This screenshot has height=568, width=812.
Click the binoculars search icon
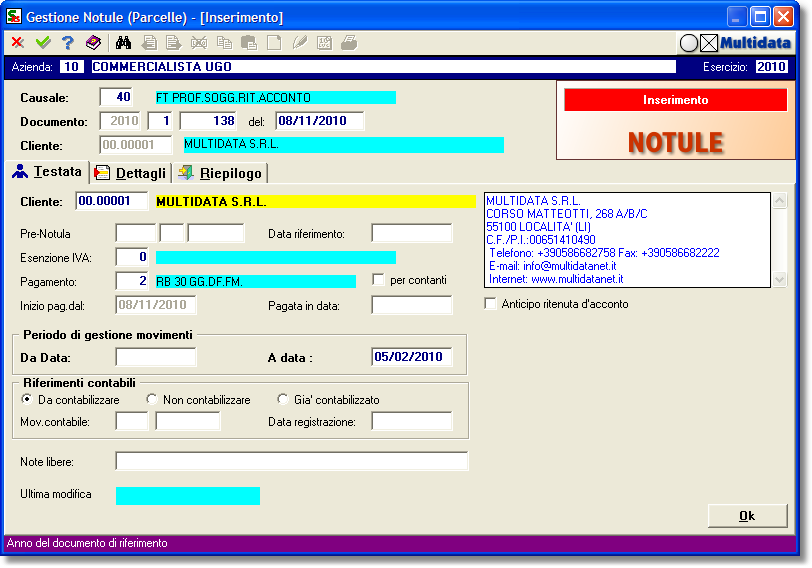(123, 42)
